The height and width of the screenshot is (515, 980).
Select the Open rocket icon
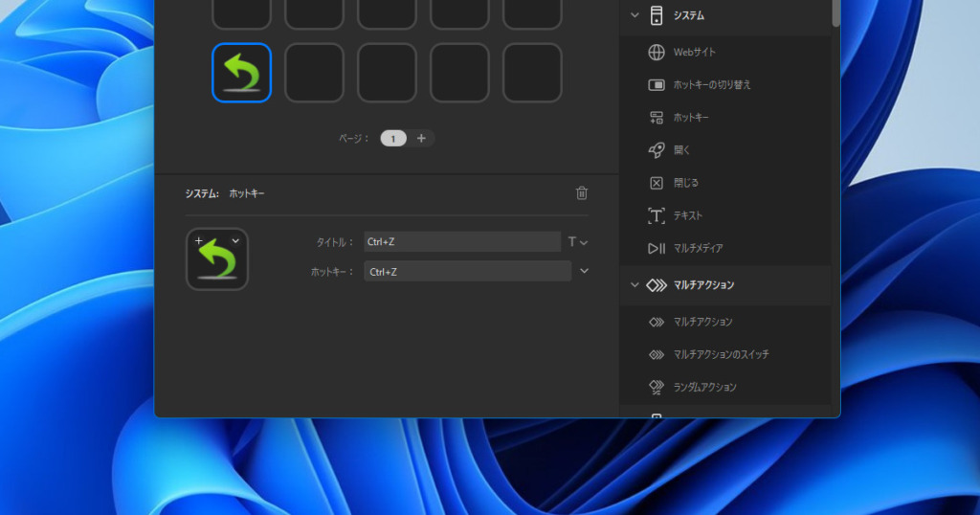(x=656, y=150)
